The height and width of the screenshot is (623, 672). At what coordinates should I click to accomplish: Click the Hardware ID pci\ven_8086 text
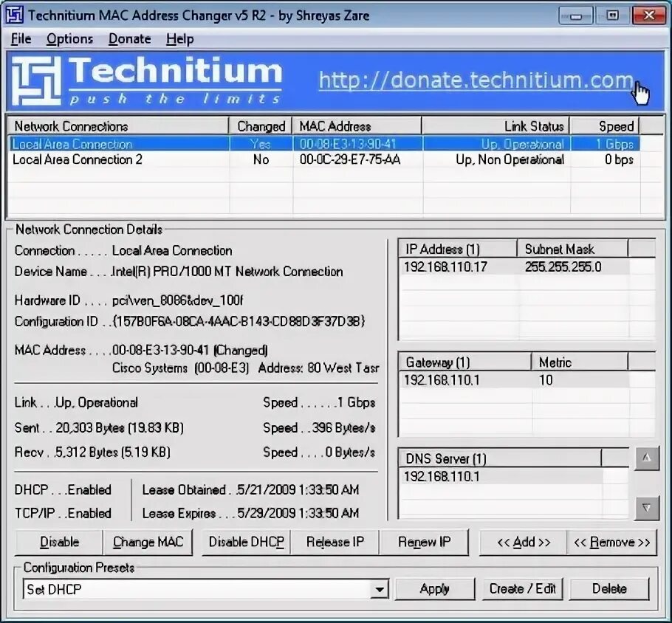[x=177, y=300]
